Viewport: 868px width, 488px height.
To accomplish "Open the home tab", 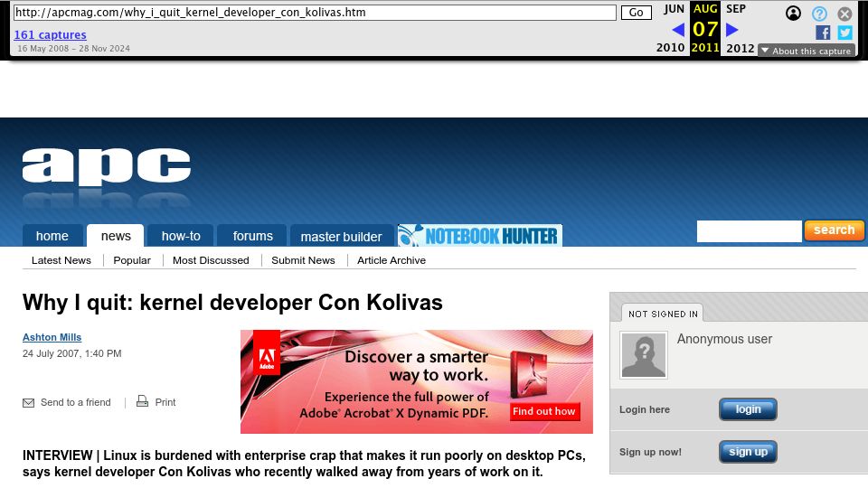I will click(52, 236).
